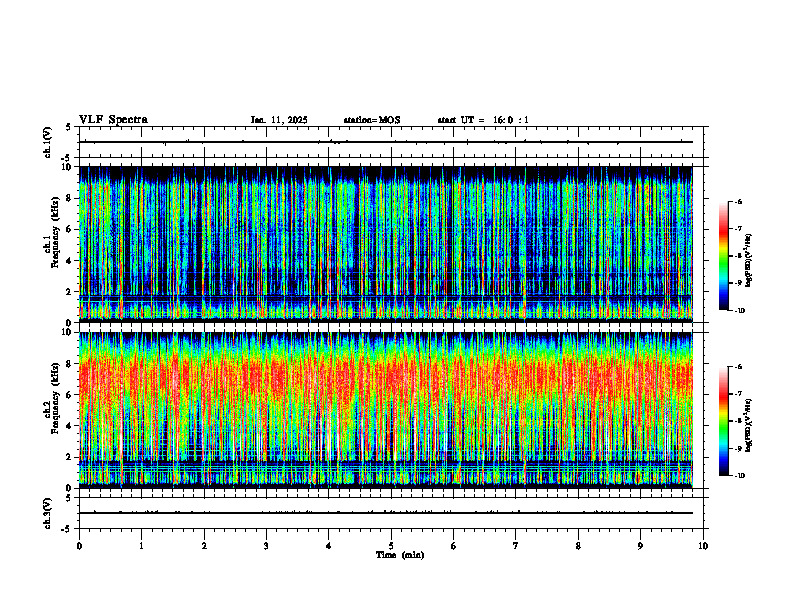Click time axis tick label "1"
This screenshot has height=612, width=792.
141,546
